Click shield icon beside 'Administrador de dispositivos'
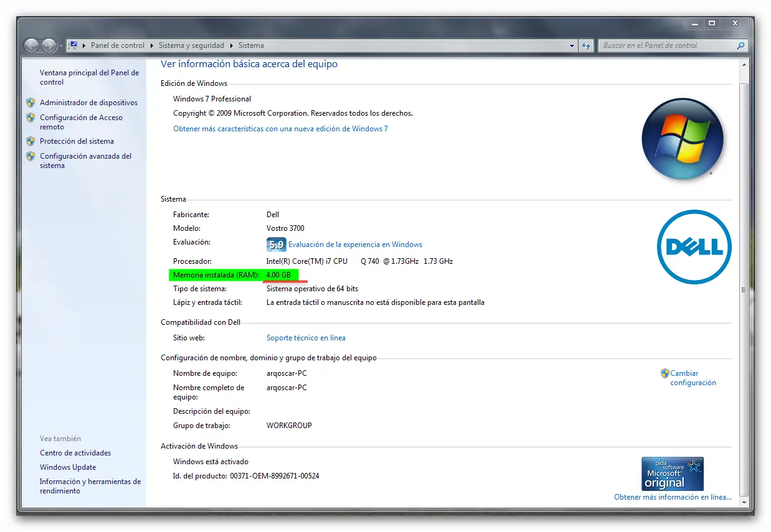The height and width of the screenshot is (532, 771). pos(31,103)
